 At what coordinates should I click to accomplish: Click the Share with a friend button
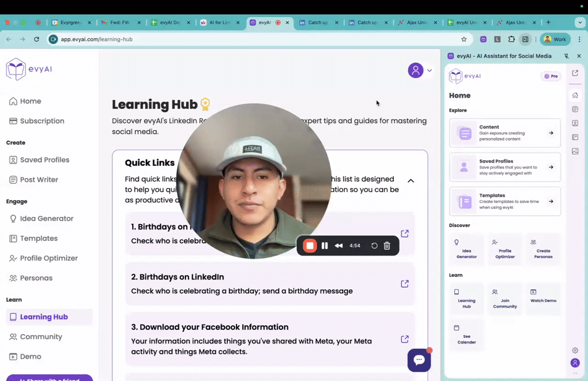pos(49,378)
